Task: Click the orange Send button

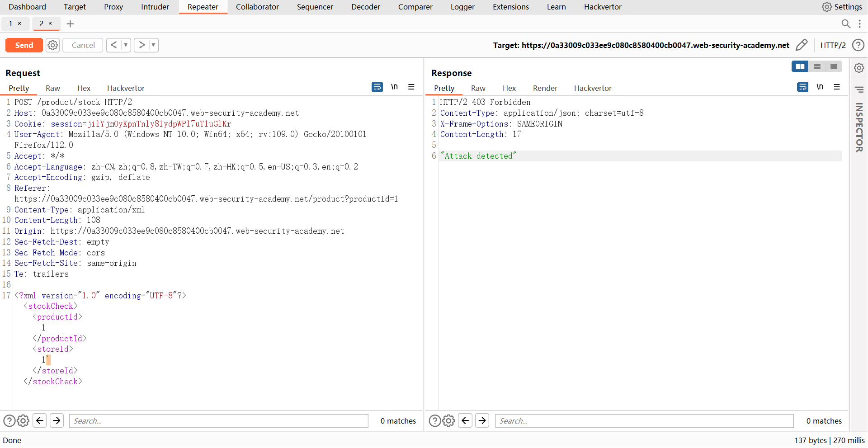Action: point(24,45)
